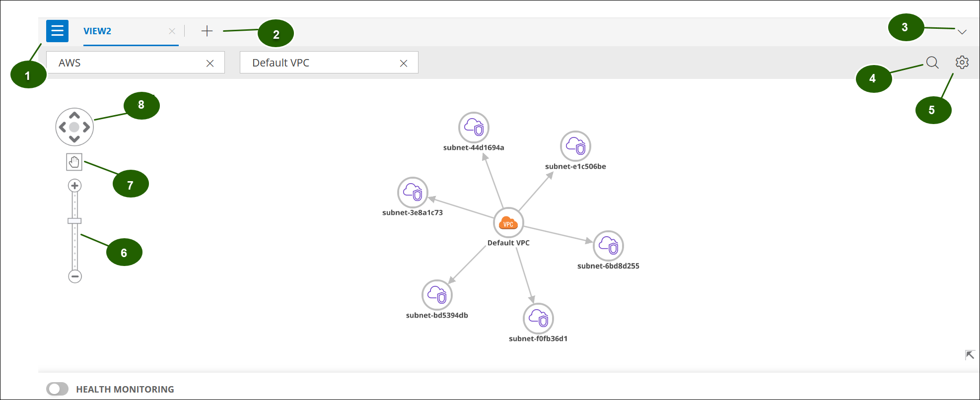Select subnet-6bd8d255 node icon
This screenshot has width=980, height=400.
[x=608, y=246]
